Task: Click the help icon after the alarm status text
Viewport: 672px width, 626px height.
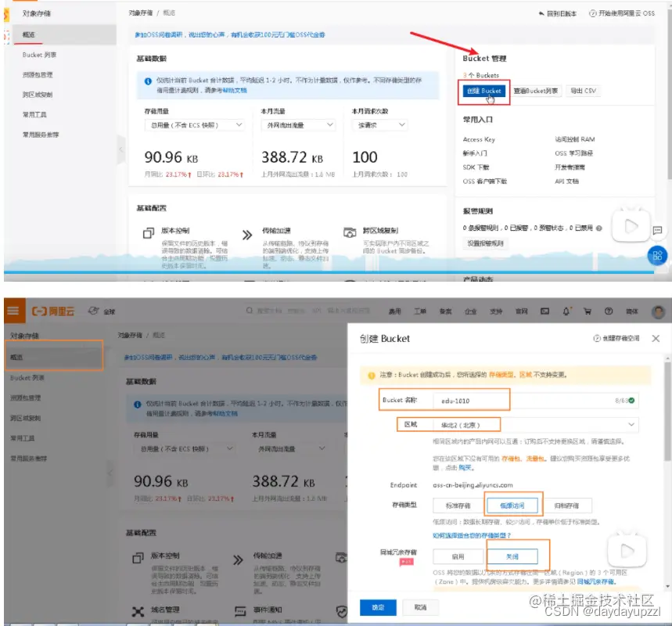Action: (599, 228)
